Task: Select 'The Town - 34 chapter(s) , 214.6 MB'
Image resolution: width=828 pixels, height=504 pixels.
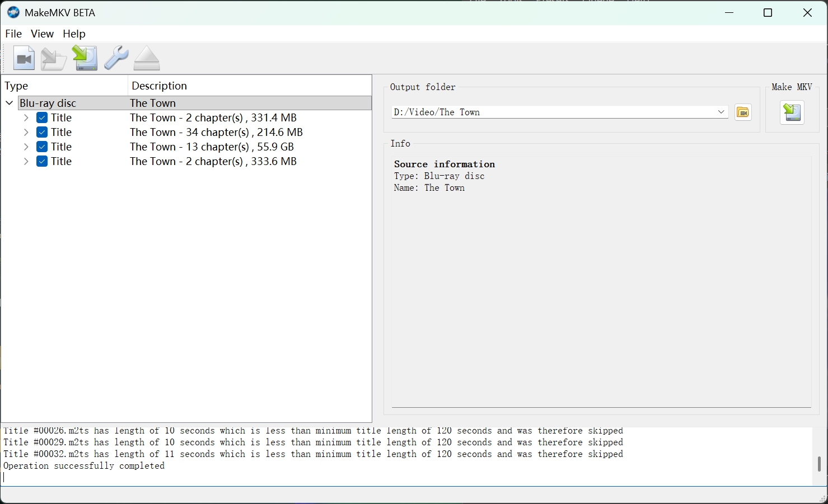Action: pos(216,132)
